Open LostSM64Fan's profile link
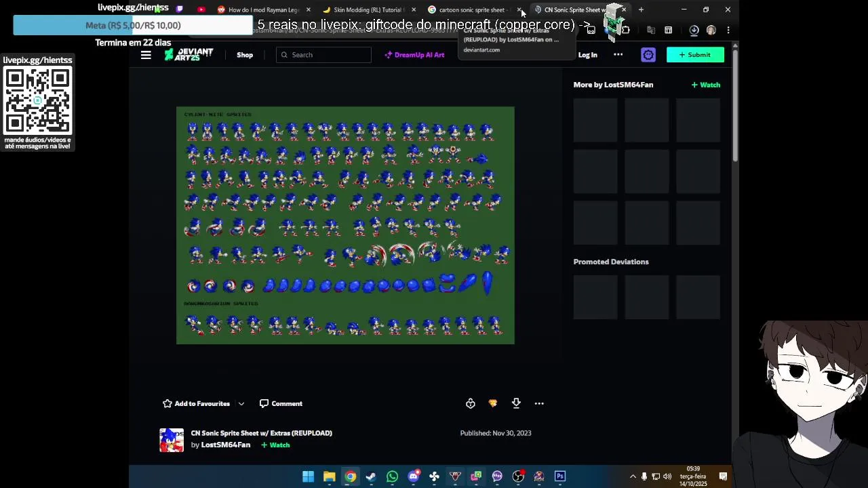Viewport: 868px width, 488px height. (x=226, y=445)
